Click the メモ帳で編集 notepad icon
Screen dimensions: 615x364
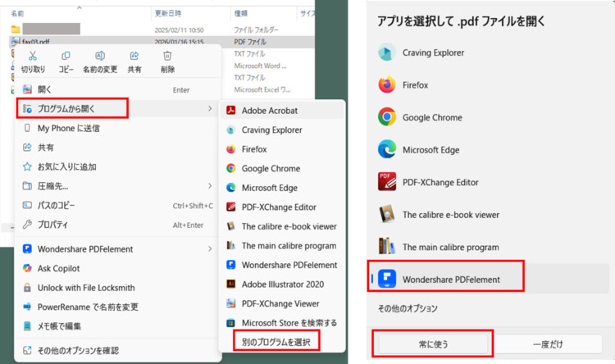pyautogui.click(x=27, y=326)
